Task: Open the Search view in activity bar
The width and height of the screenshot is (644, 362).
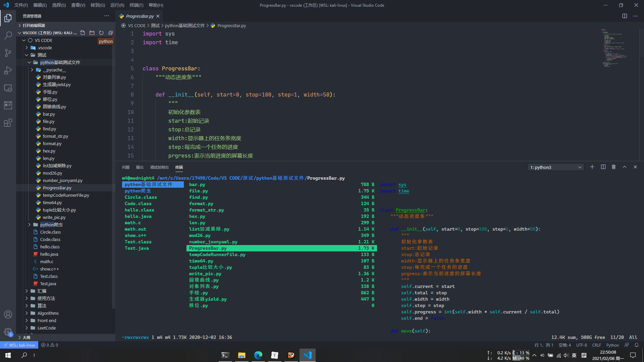Action: pos(8,35)
